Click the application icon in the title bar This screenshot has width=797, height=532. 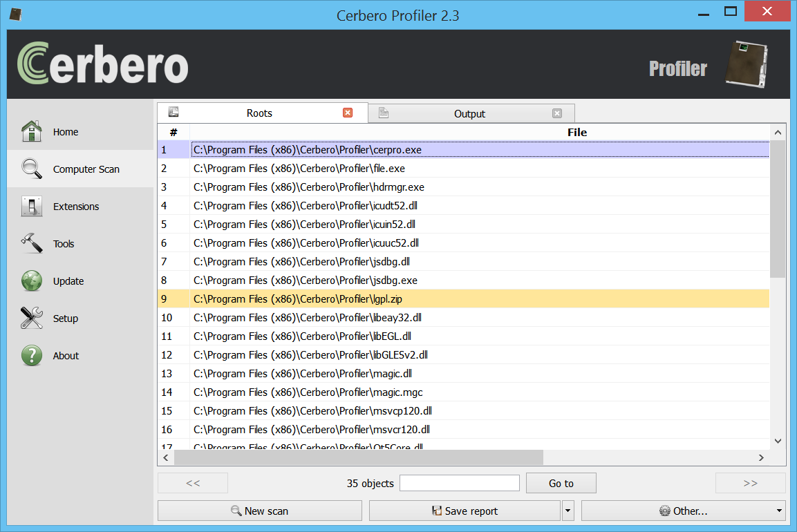click(x=16, y=15)
